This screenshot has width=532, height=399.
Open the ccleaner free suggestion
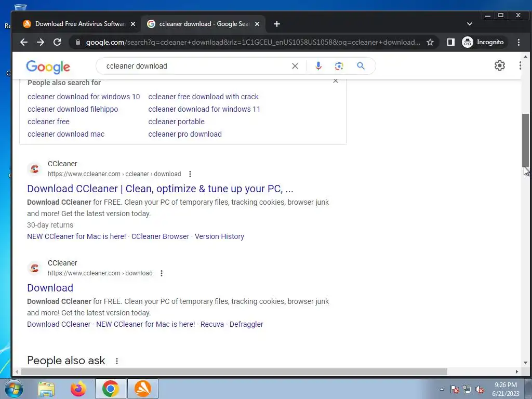[48, 122]
